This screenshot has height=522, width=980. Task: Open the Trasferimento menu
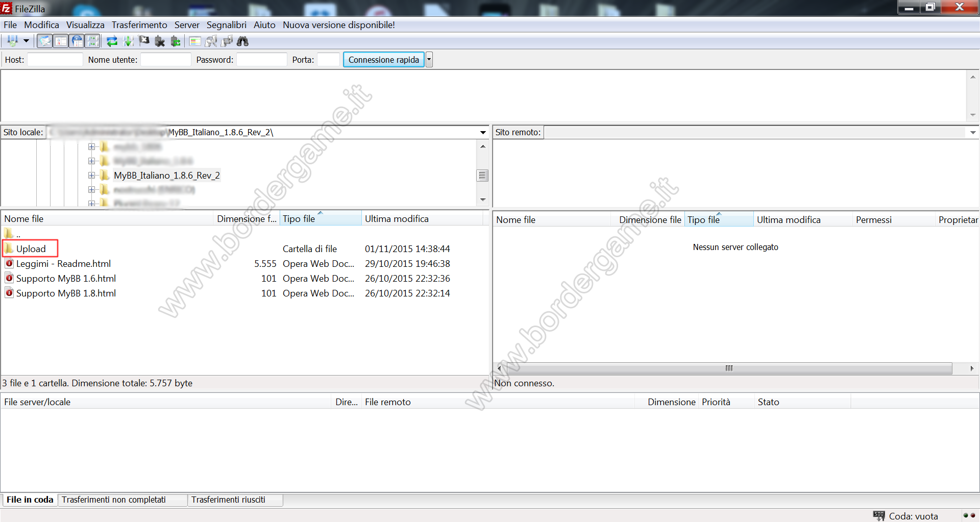139,24
